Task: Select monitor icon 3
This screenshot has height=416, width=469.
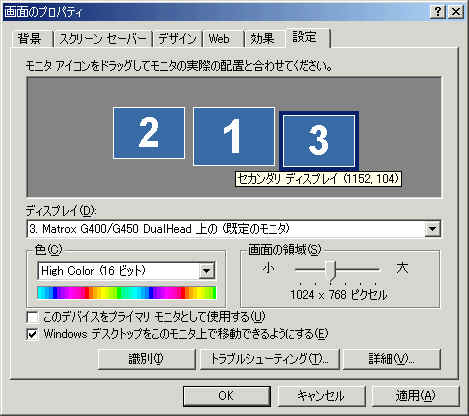Action: coord(319,140)
